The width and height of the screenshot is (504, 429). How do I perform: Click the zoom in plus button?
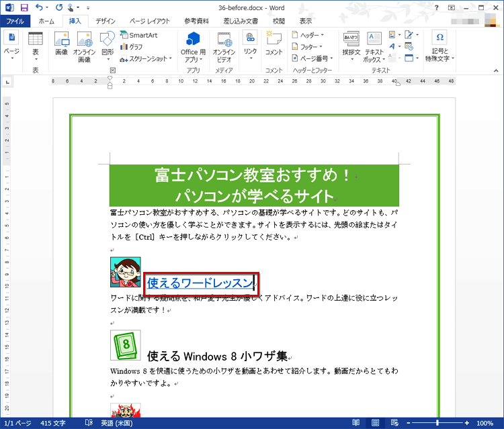point(467,423)
